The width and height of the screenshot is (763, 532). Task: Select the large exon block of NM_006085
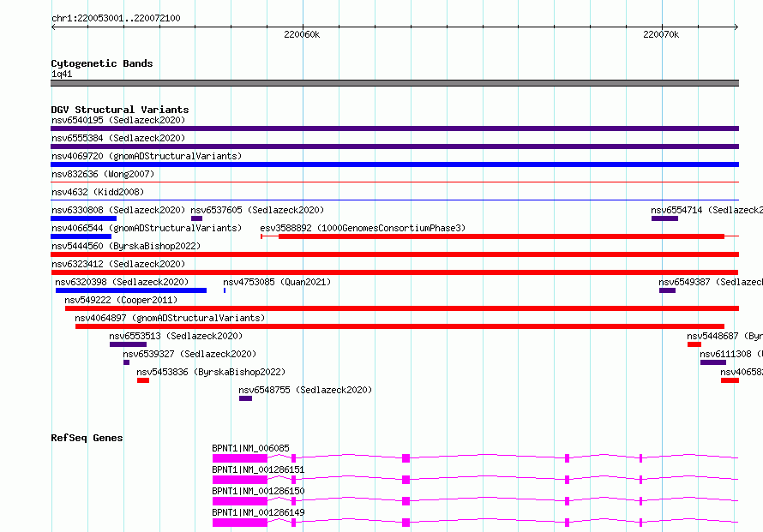tap(240, 458)
